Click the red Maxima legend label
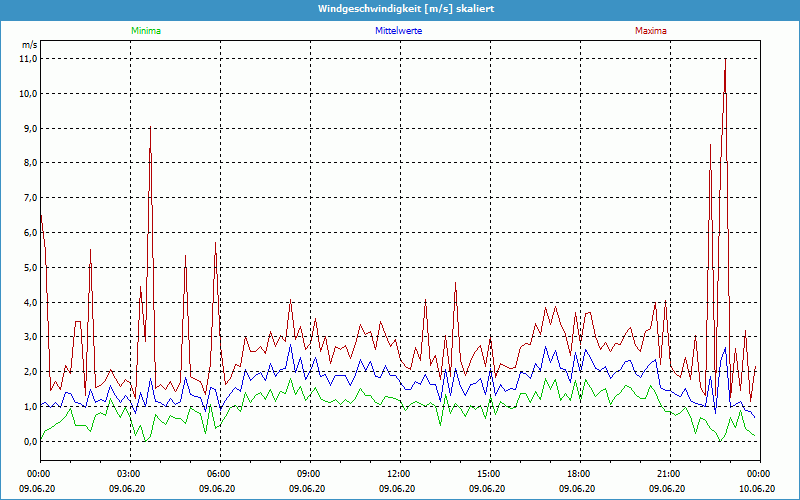This screenshot has height=500, width=800. [x=651, y=31]
